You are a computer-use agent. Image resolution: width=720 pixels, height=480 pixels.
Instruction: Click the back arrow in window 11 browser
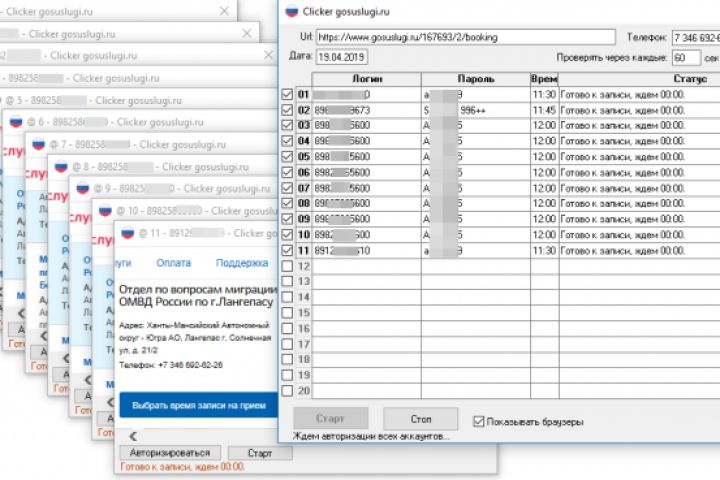[x=133, y=436]
